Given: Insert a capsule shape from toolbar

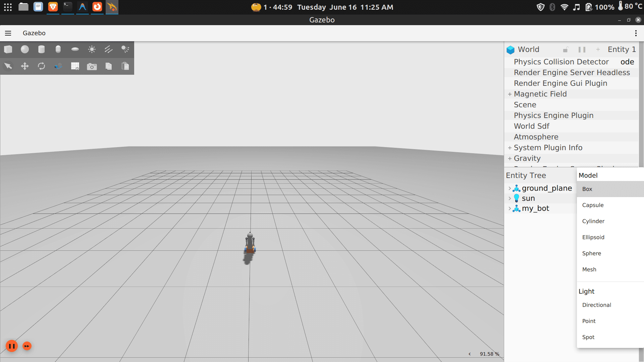Looking at the screenshot, I should tap(58, 50).
